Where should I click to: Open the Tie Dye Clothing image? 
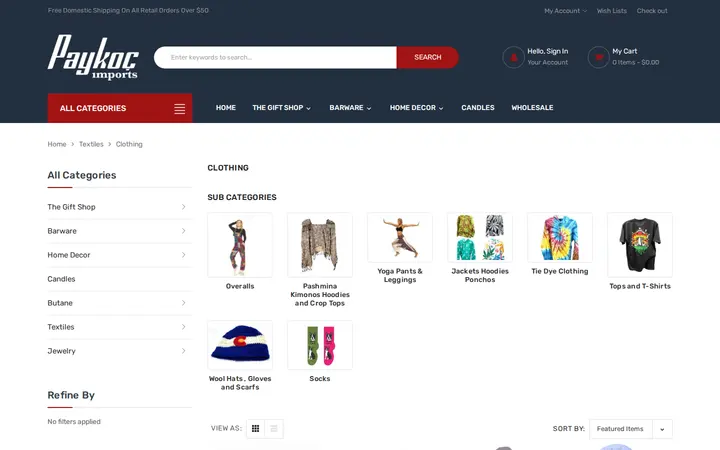[x=560, y=237]
